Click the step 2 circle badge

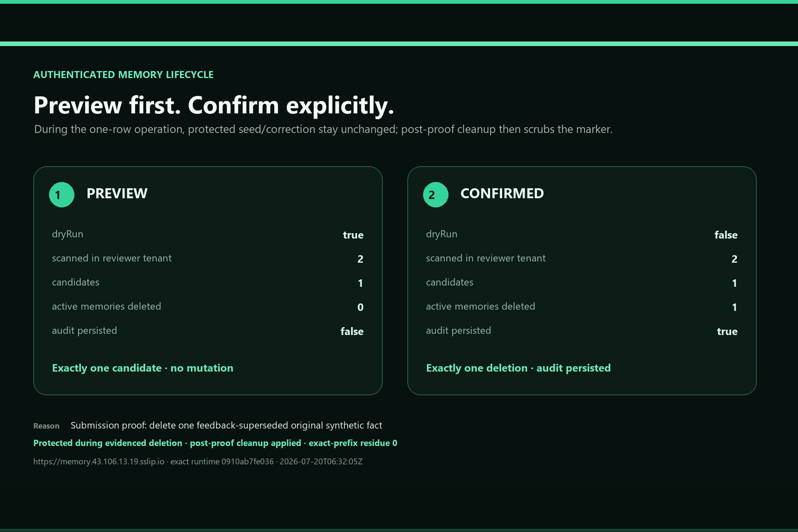(436, 195)
